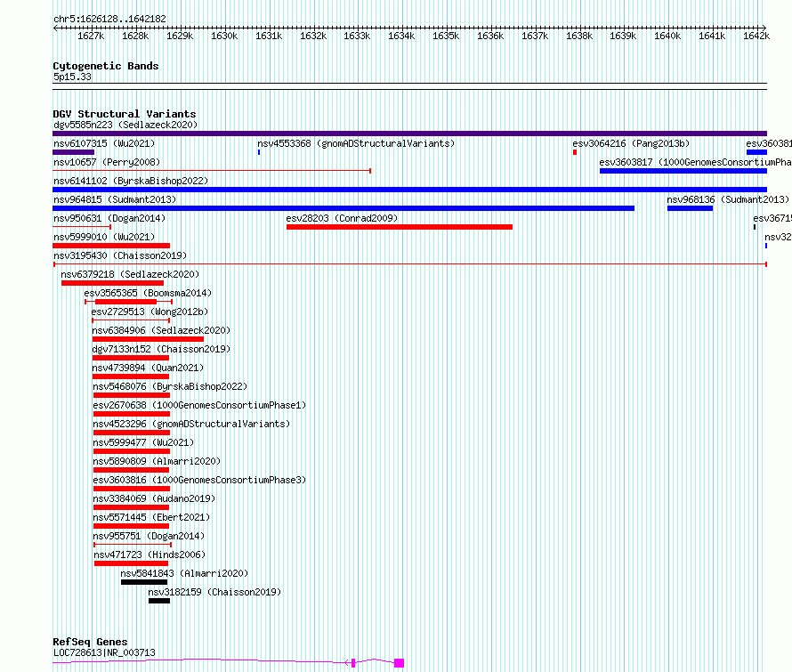792x672 pixels.
Task: Click the 1632k ruler position label
Action: pos(313,36)
